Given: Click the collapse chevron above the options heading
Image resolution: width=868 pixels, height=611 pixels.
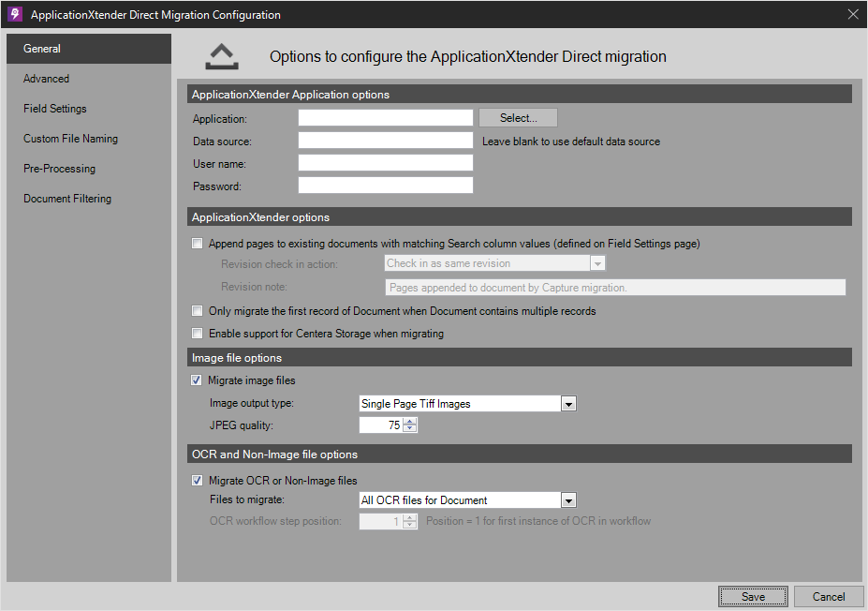Looking at the screenshot, I should click(x=221, y=55).
